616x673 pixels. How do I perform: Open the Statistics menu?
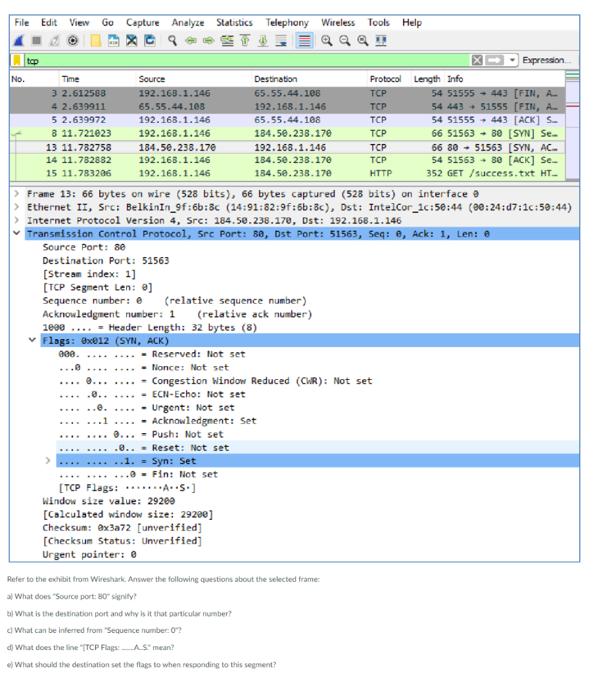(x=235, y=22)
